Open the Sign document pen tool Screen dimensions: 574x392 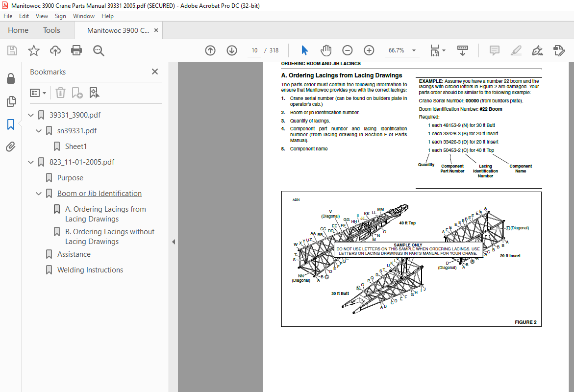[x=537, y=50]
